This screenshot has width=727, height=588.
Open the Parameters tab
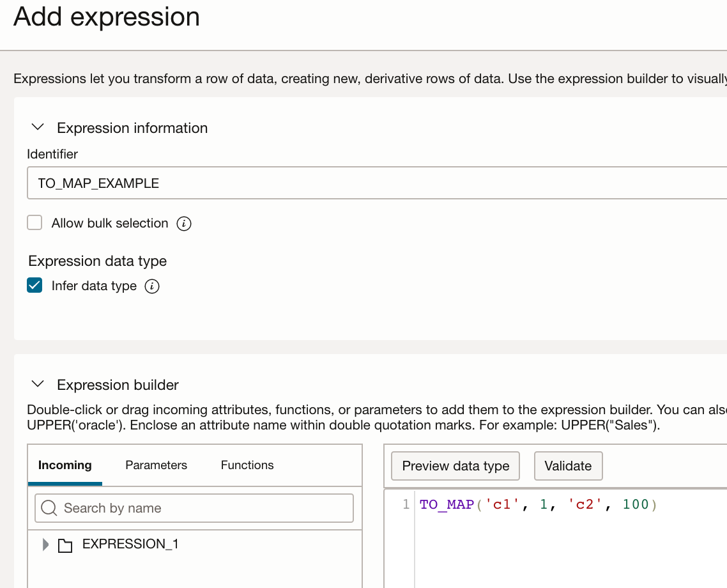[156, 465]
